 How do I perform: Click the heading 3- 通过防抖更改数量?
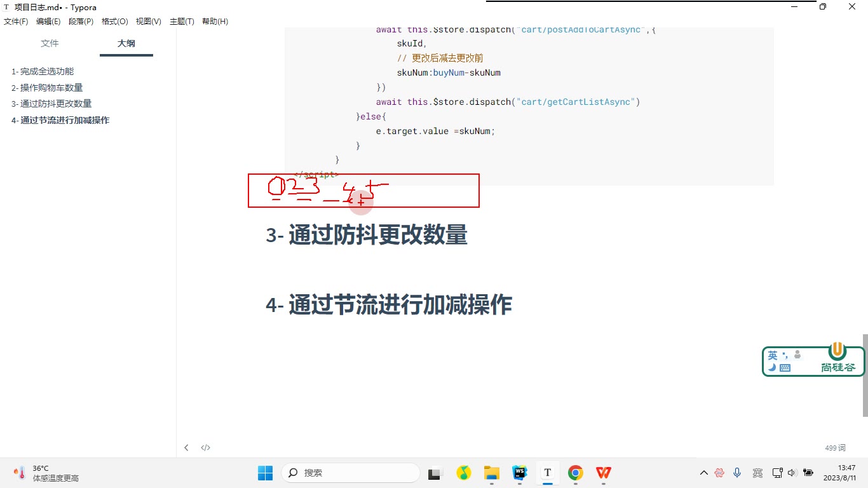[x=367, y=235]
